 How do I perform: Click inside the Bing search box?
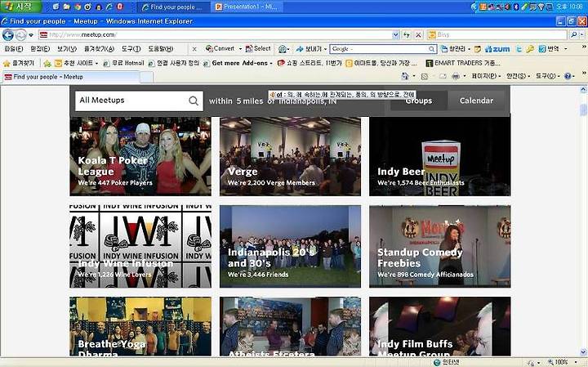coord(497,35)
